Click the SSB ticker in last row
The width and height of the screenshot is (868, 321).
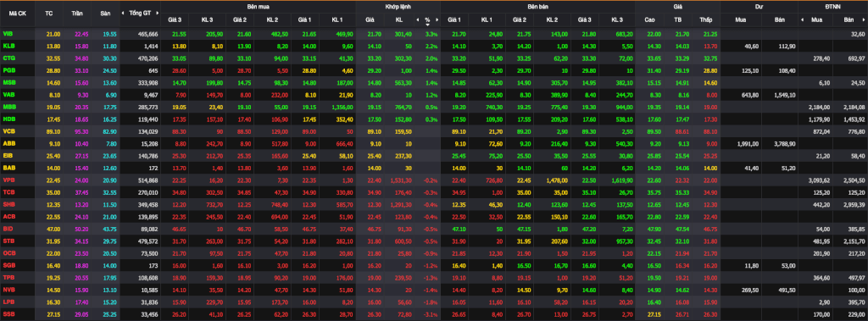(8, 314)
